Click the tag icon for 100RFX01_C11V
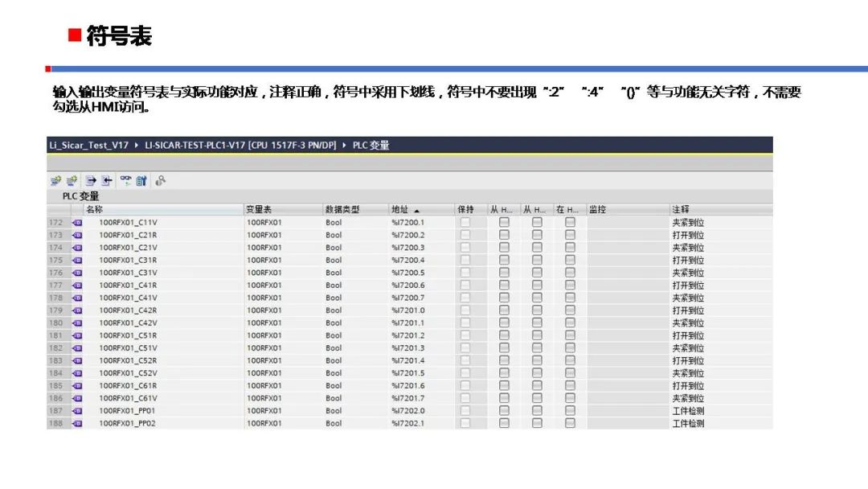 pyautogui.click(x=77, y=223)
